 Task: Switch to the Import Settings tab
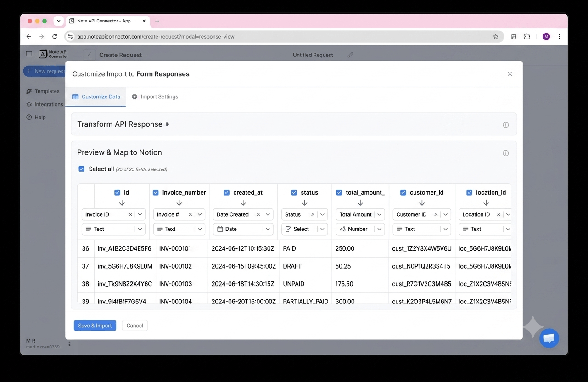[x=155, y=97]
